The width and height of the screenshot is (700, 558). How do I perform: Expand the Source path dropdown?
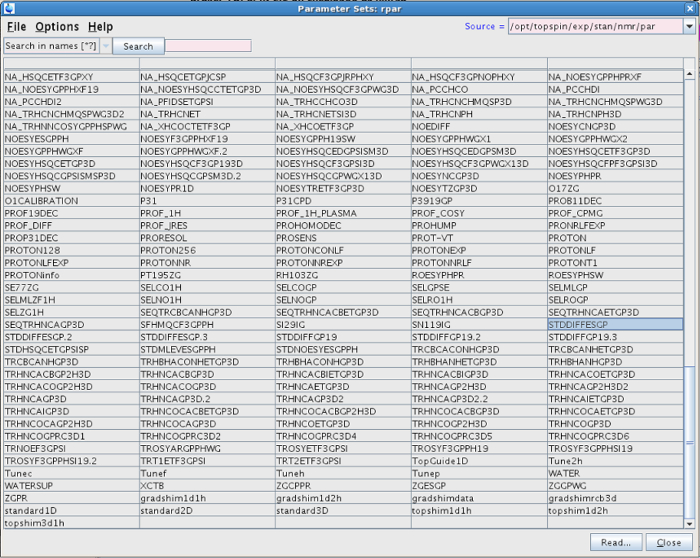(x=689, y=26)
